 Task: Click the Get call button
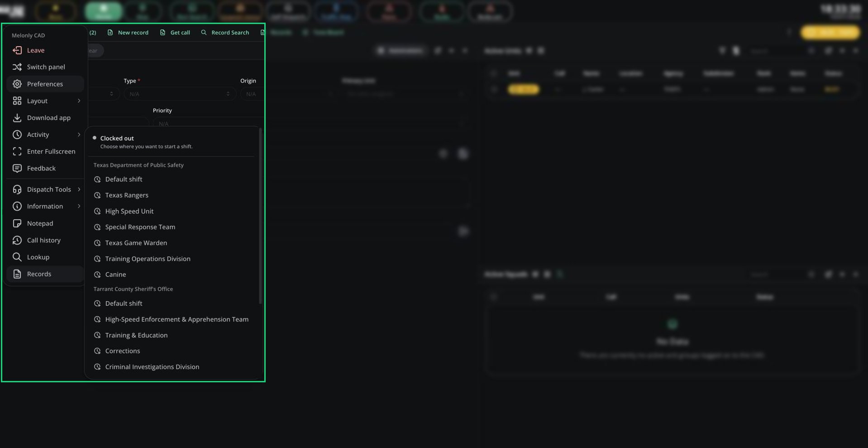pos(175,33)
